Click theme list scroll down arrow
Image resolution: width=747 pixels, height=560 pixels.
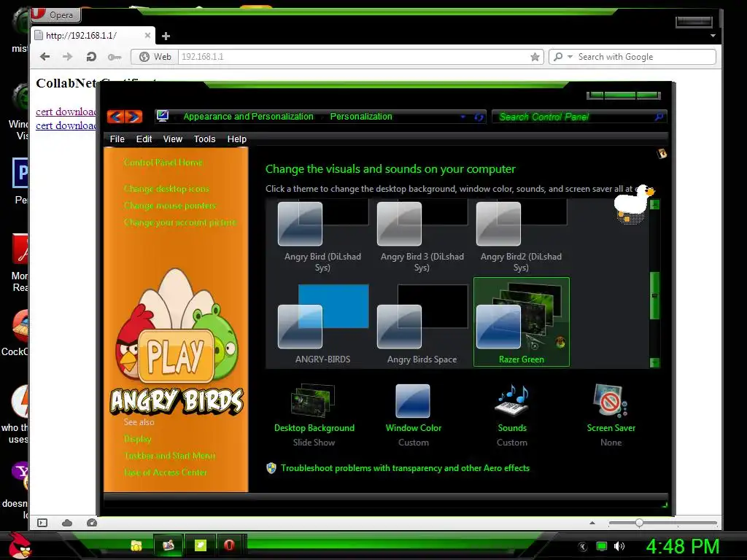655,362
